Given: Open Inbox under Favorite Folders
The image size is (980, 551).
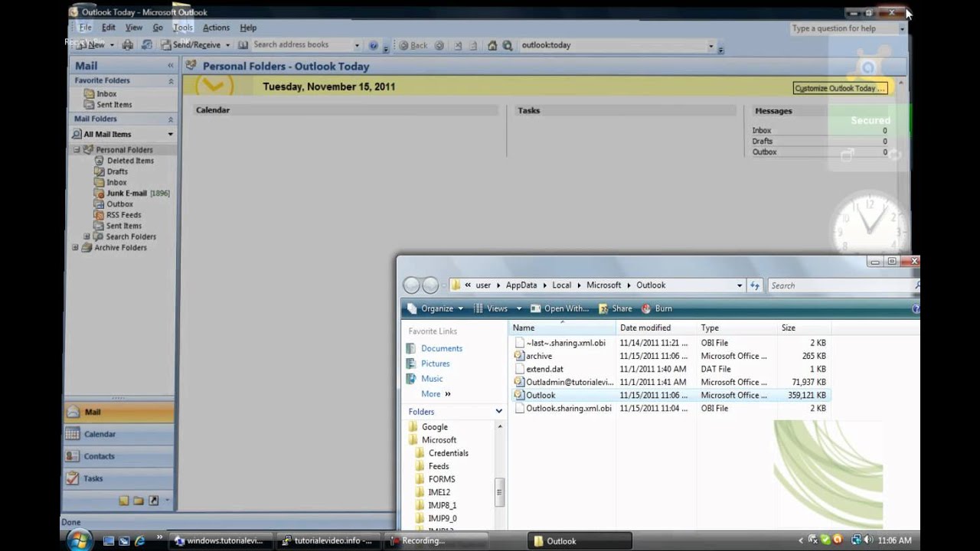Looking at the screenshot, I should [x=101, y=93].
